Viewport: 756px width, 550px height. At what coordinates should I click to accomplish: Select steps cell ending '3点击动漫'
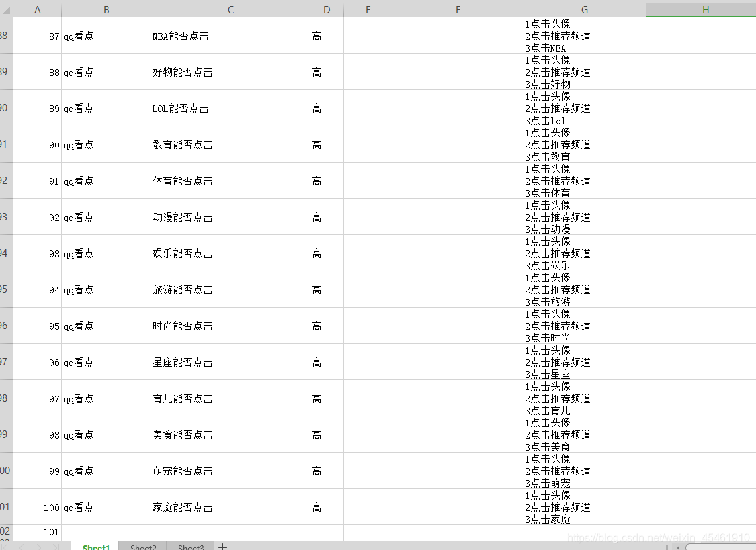point(585,217)
